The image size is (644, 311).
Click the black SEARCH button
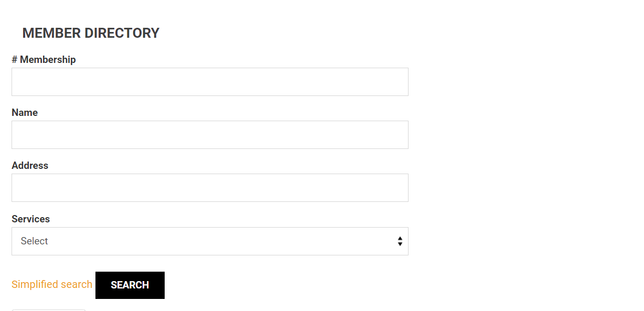(x=130, y=285)
